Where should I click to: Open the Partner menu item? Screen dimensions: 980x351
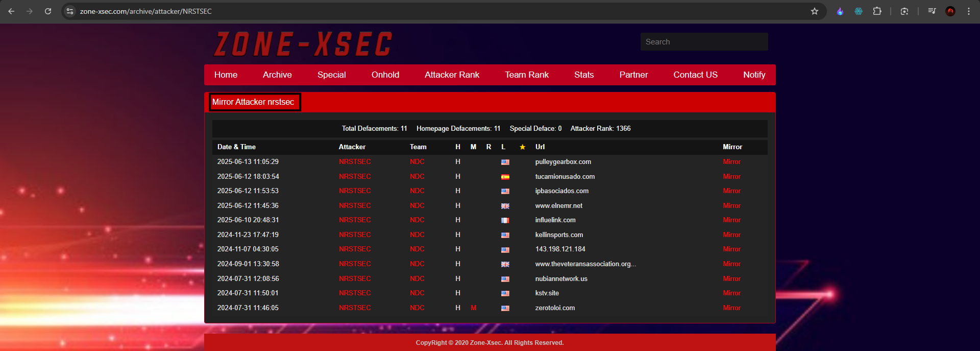click(633, 75)
